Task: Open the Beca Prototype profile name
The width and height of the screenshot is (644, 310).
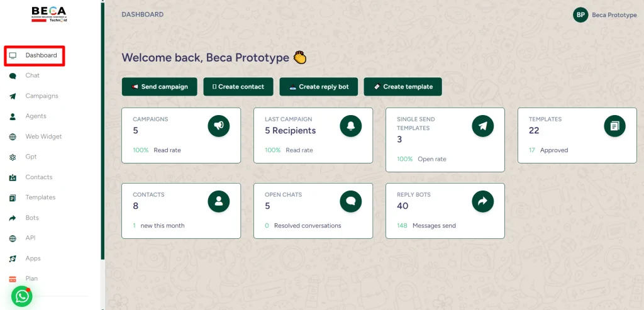Action: pos(614,15)
